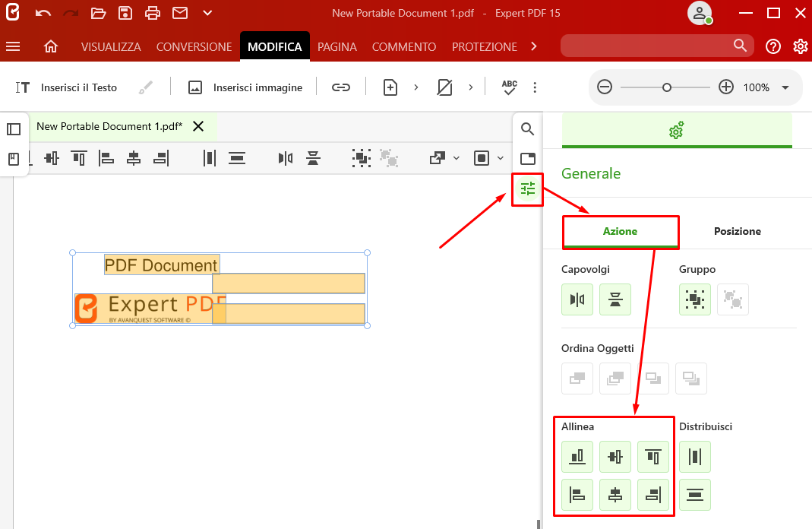Click the flip horizontal button under Capovolgi

tap(577, 299)
